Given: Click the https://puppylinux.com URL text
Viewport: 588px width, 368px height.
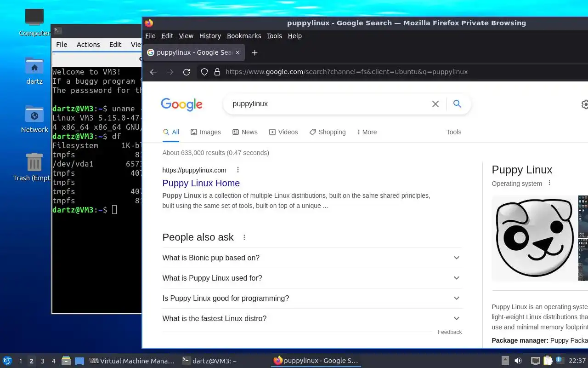Looking at the screenshot, I should pyautogui.click(x=194, y=170).
